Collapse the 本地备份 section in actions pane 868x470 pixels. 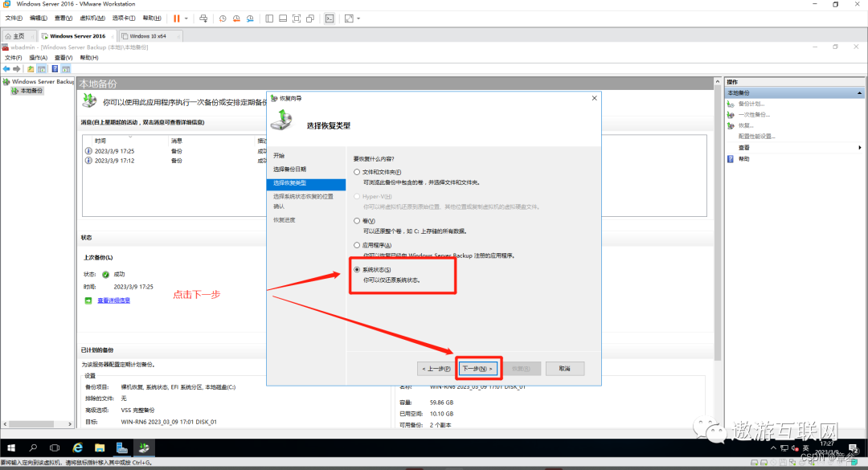pos(859,93)
